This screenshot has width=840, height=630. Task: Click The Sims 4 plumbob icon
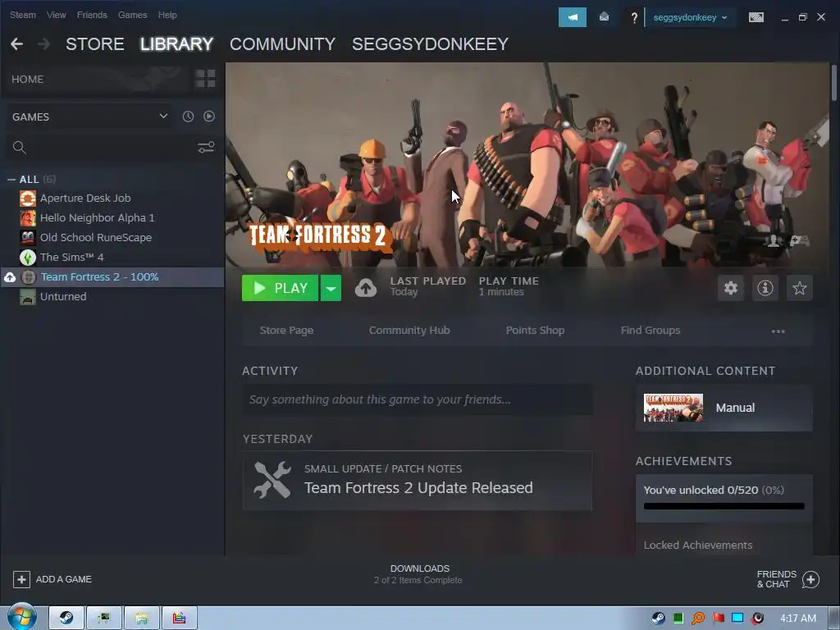(28, 257)
